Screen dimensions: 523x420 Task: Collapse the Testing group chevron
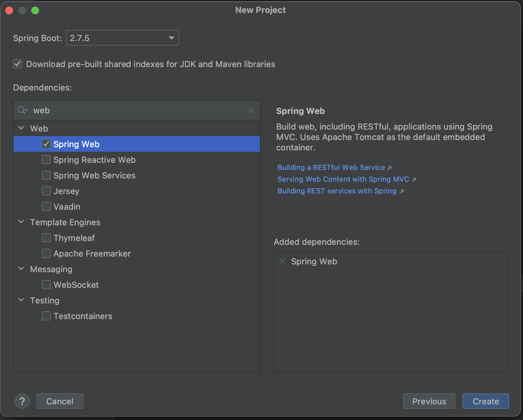click(21, 300)
